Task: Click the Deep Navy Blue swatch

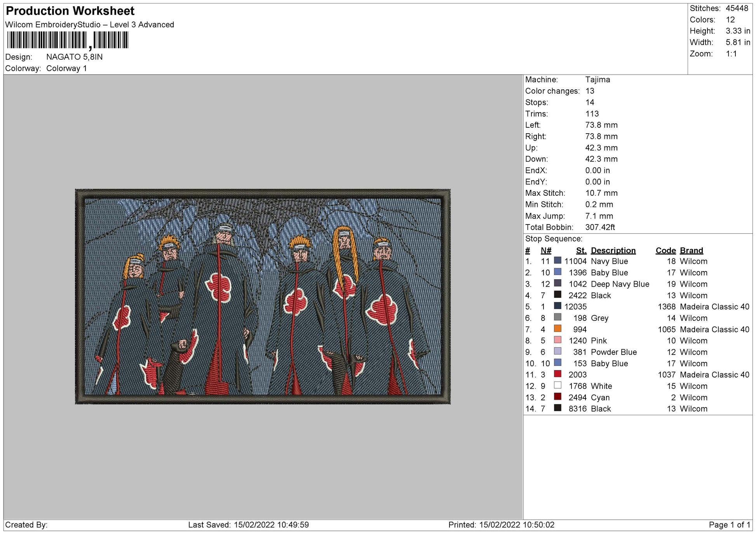Action: pos(557,284)
